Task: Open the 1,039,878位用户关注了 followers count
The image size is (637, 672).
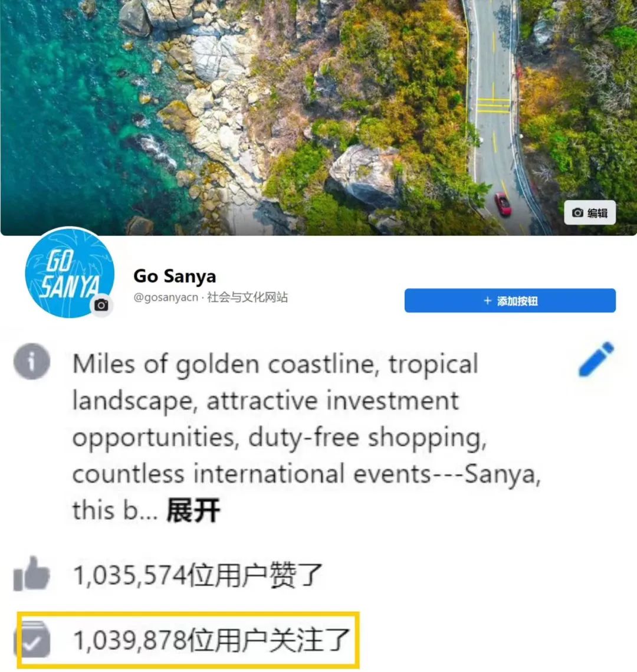Action: pyautogui.click(x=211, y=640)
